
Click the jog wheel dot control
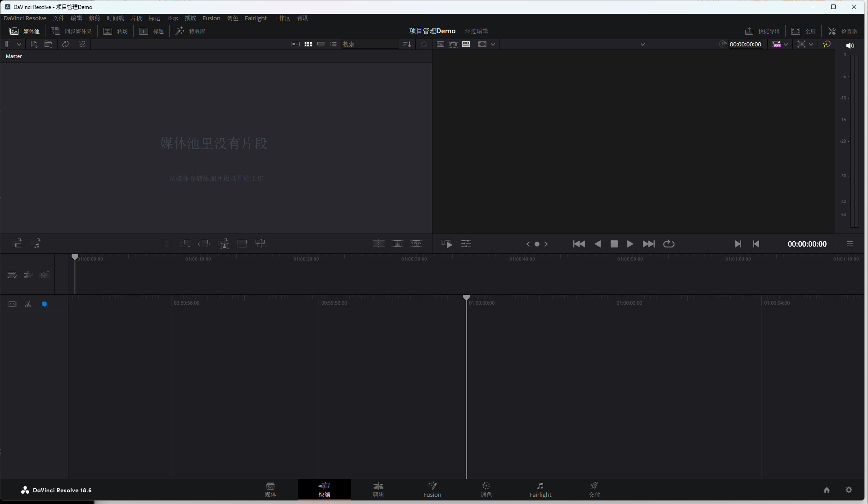click(x=537, y=244)
